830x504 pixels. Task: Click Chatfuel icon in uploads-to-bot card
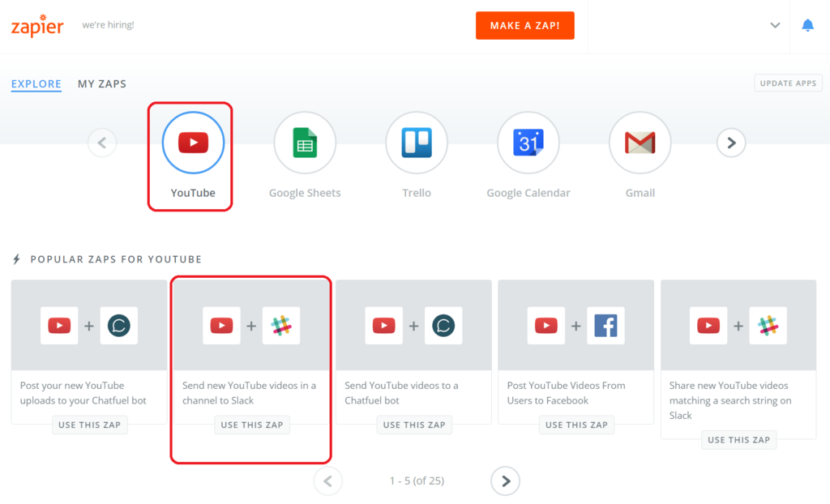pos(119,325)
